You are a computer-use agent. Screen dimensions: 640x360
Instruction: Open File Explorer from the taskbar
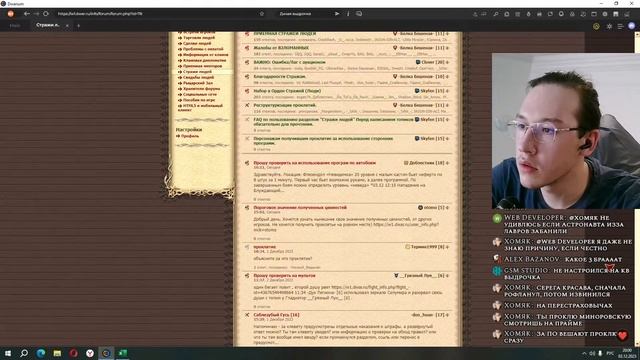click(x=57, y=353)
